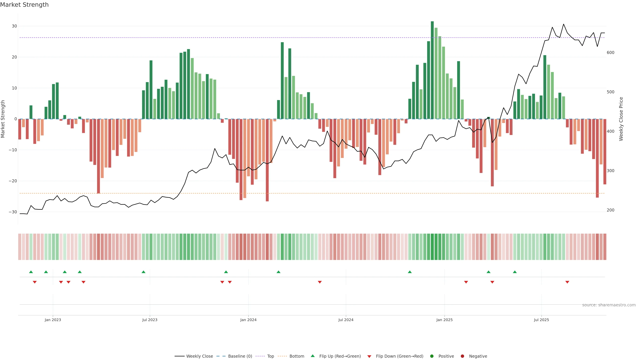The image size is (644, 362).
Task: Click the leftmost red flip-down triangle marker
Action: [x=35, y=282]
